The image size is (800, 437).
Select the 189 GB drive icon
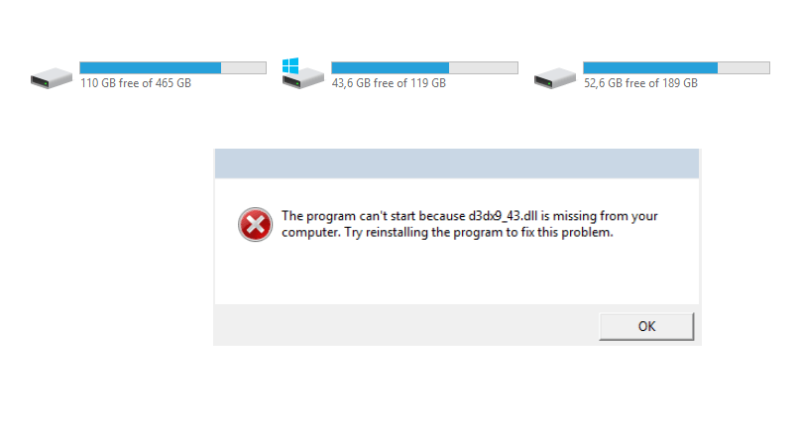click(555, 79)
